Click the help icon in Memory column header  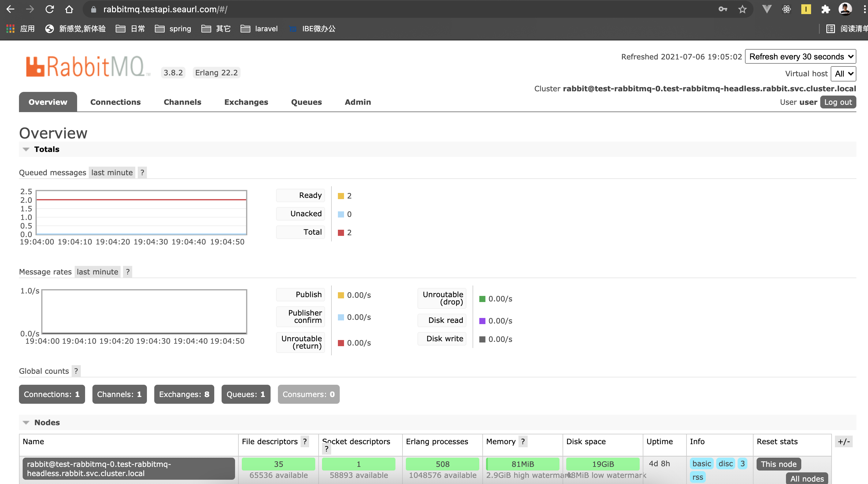click(523, 441)
